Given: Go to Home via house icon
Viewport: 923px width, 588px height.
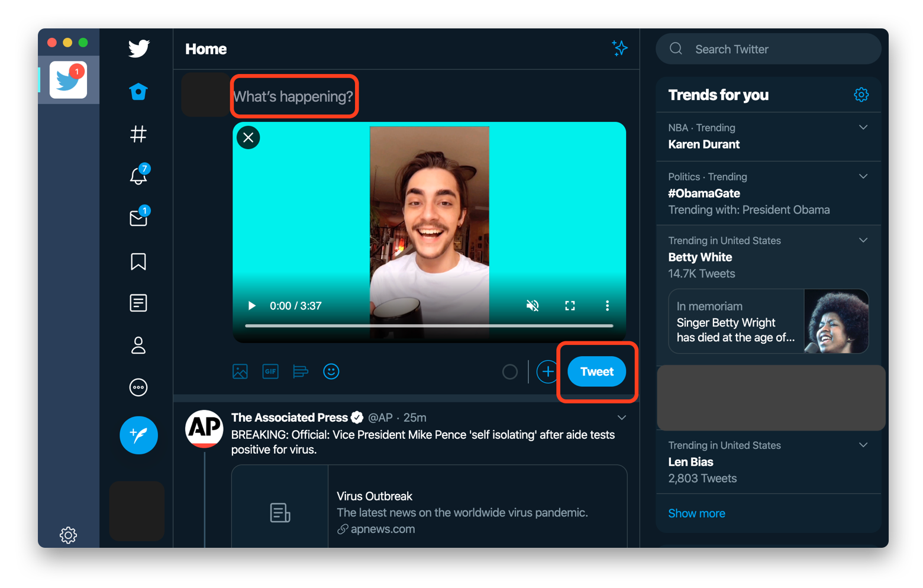Looking at the screenshot, I should coord(138,92).
